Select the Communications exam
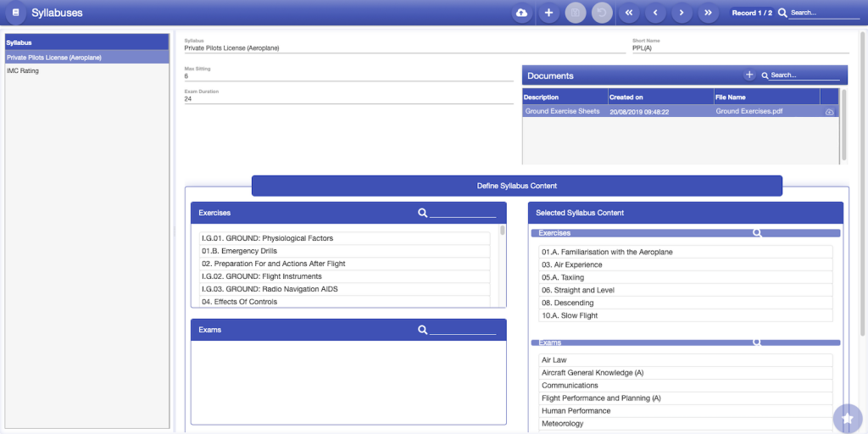This screenshot has height=434, width=868. (x=686, y=386)
